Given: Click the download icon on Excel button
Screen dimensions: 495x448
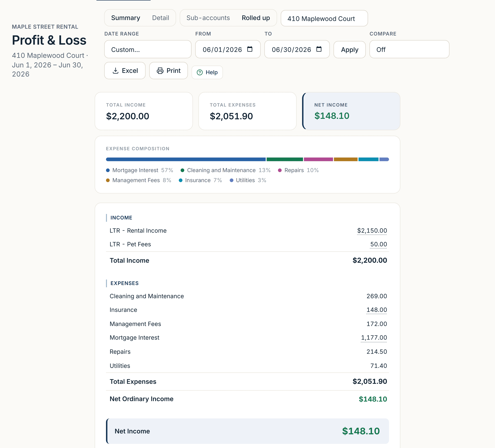Looking at the screenshot, I should 115,71.
